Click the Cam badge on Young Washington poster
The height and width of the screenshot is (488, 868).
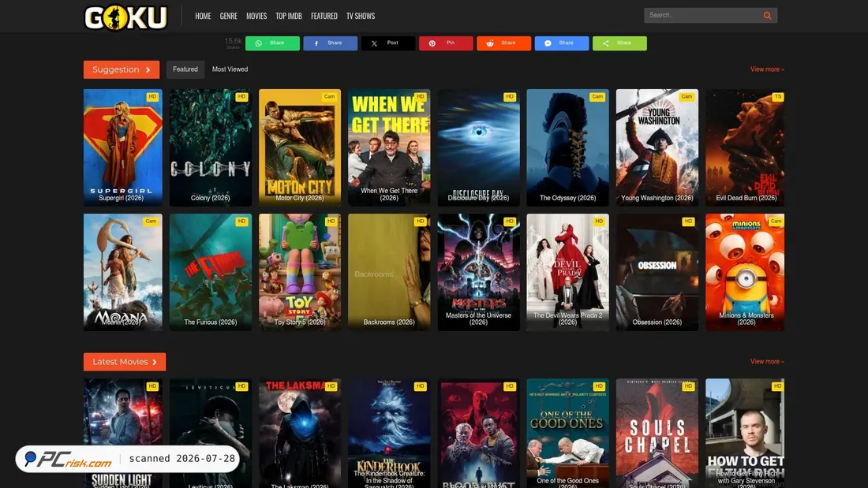687,97
